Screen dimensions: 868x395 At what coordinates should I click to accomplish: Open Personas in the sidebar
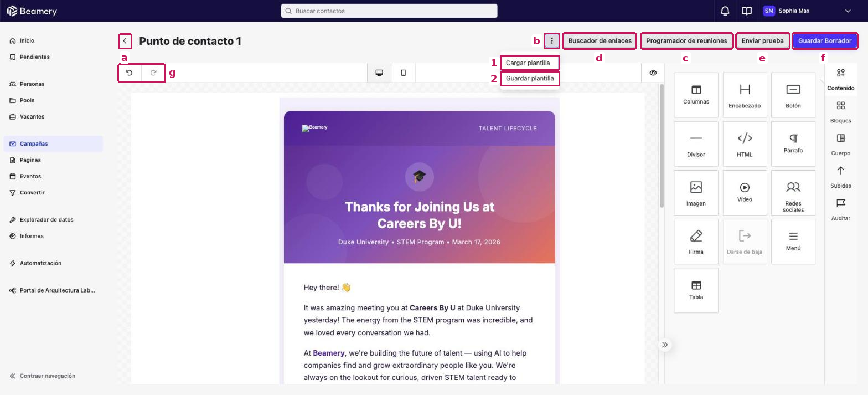click(x=53, y=84)
